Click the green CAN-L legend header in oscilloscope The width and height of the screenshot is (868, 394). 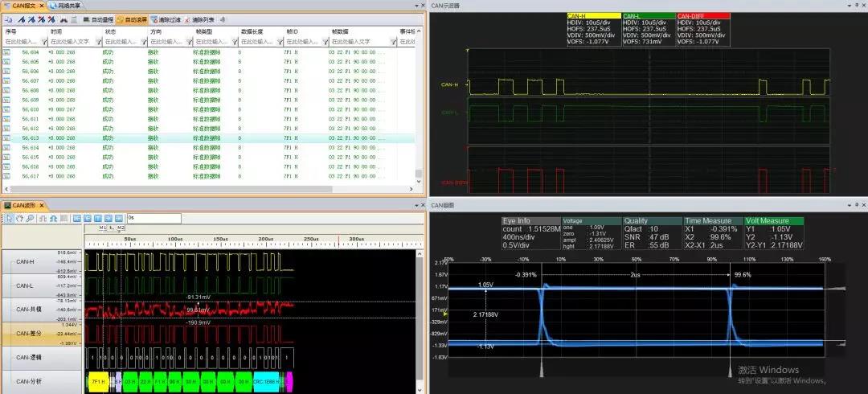click(x=649, y=16)
